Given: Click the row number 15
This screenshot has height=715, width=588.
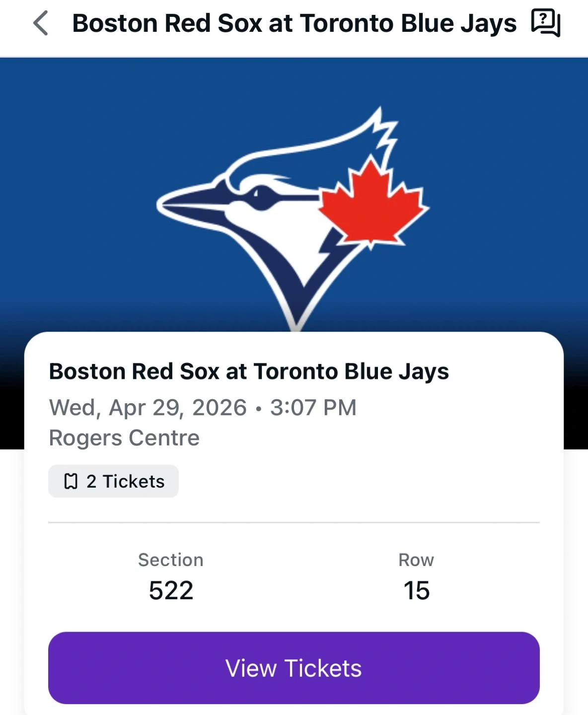Looking at the screenshot, I should [x=416, y=590].
